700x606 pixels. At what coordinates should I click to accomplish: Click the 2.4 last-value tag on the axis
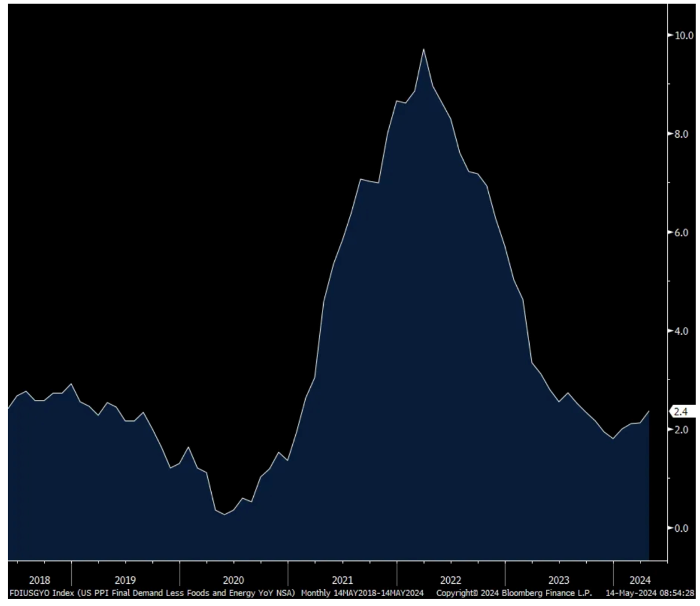pyautogui.click(x=680, y=412)
